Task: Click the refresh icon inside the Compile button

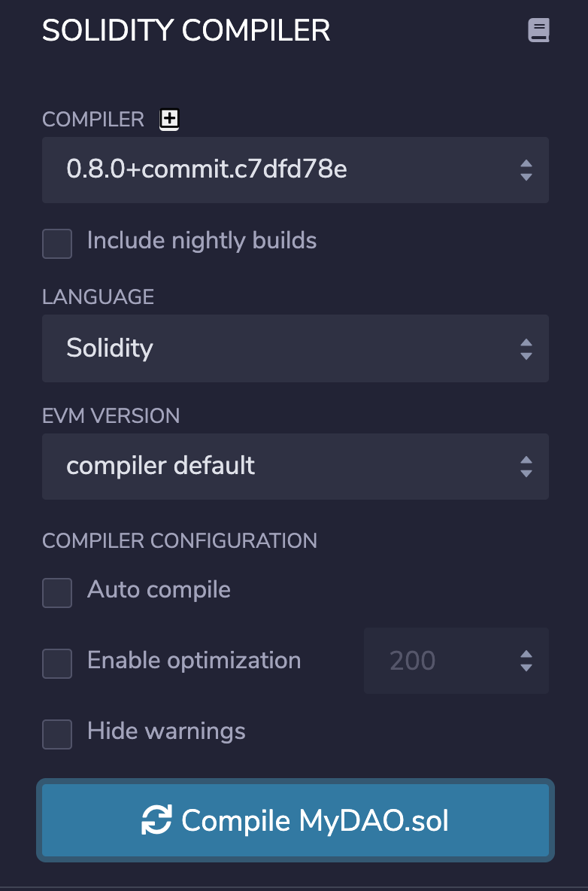Action: point(156,821)
